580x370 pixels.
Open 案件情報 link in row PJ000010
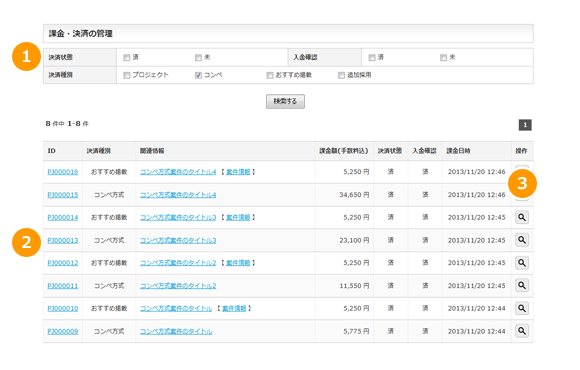(234, 308)
